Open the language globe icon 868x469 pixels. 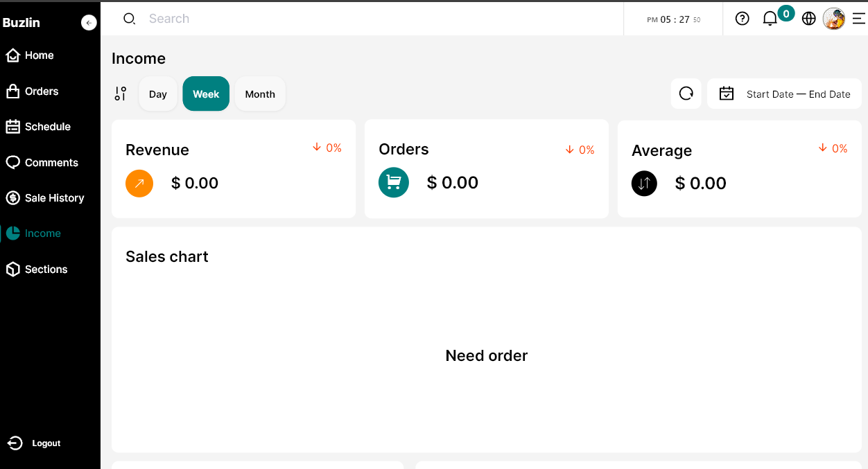(x=808, y=19)
